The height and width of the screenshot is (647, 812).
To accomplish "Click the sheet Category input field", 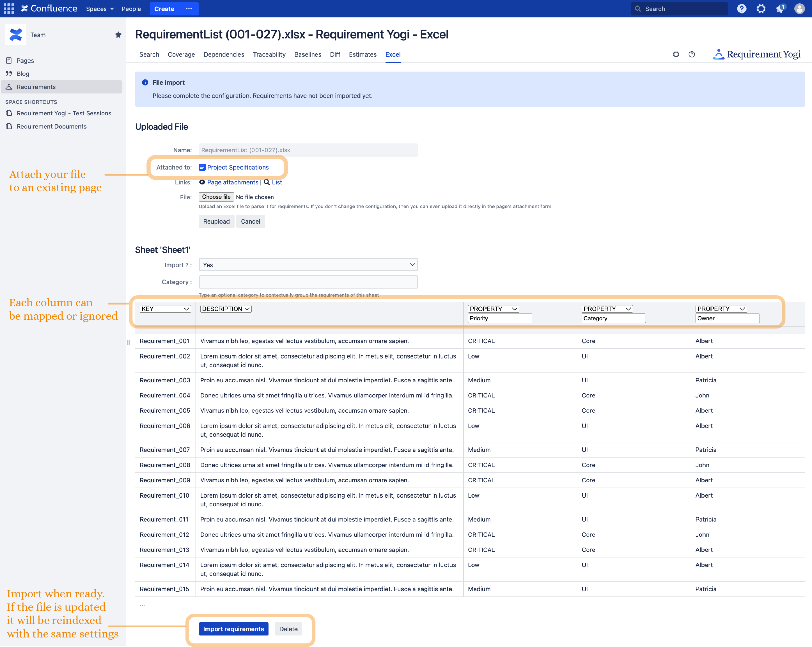I will pyautogui.click(x=308, y=282).
